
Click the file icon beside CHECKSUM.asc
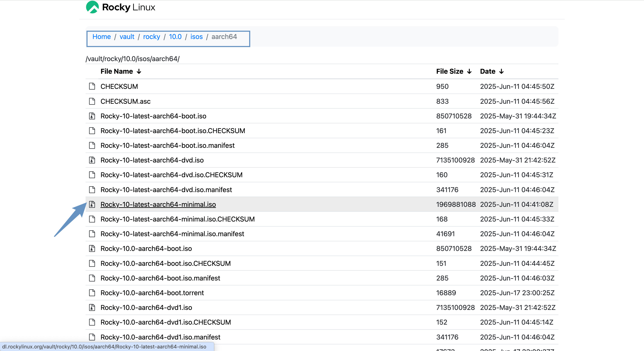pos(92,101)
